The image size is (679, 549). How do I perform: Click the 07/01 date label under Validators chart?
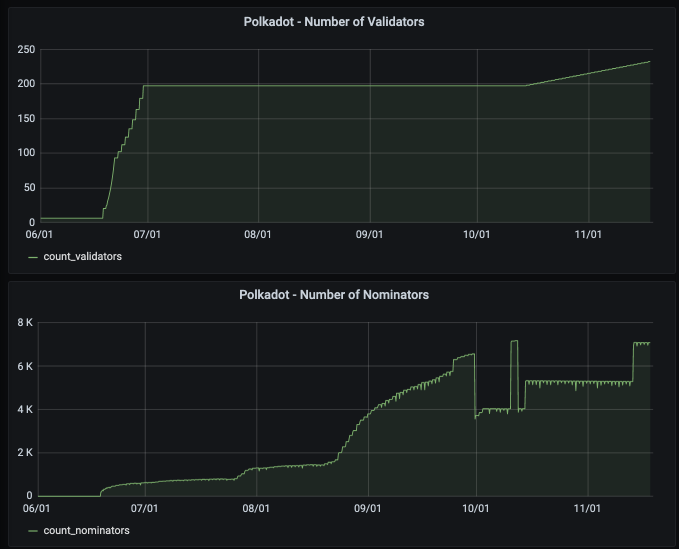point(147,234)
